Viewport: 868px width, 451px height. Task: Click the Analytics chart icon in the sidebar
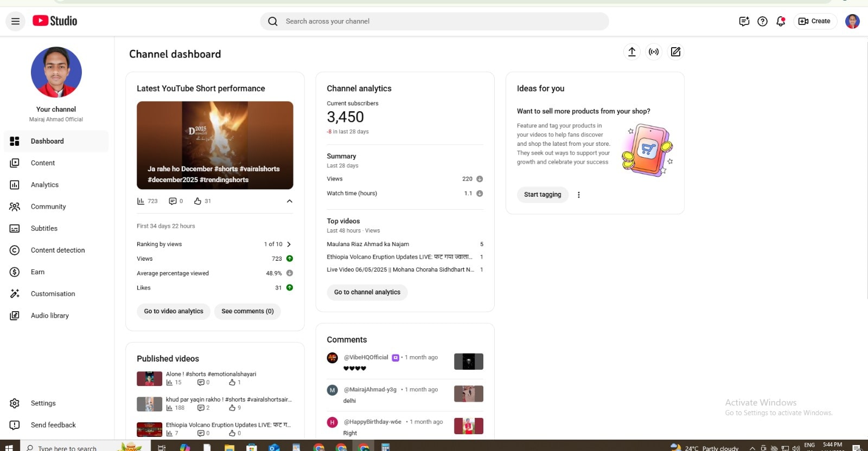15,185
